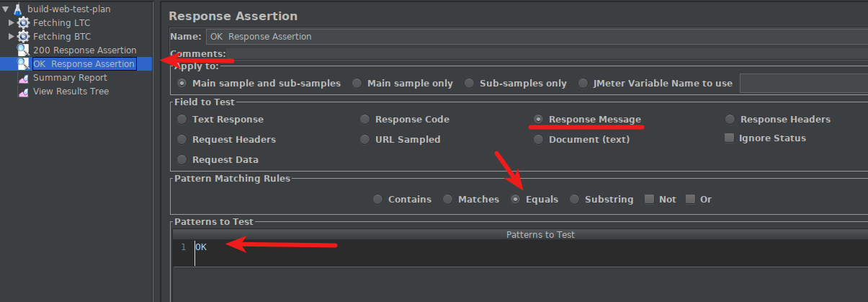Viewport: 868px width, 302px height.
Task: Click the build-web-test-plan flask icon
Action: tap(17, 9)
